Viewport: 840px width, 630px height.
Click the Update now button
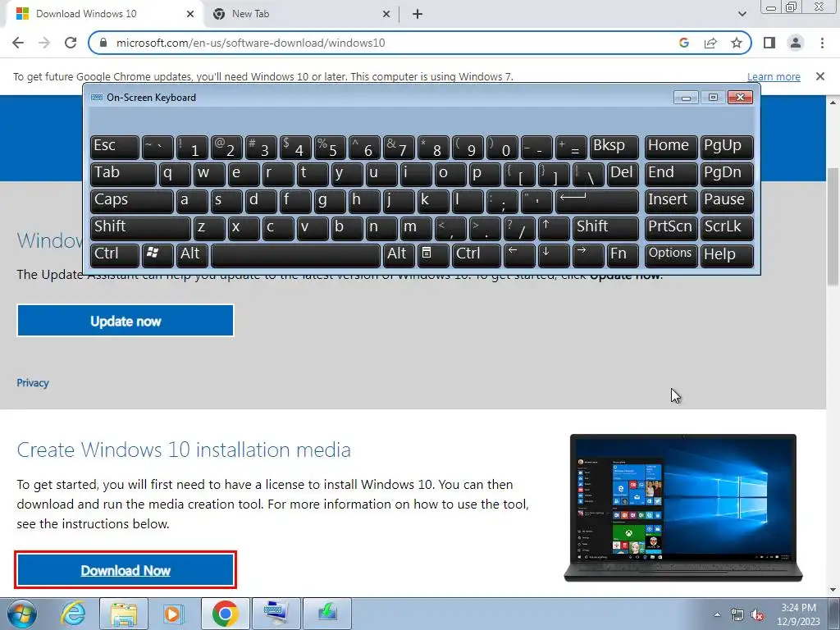tap(126, 321)
